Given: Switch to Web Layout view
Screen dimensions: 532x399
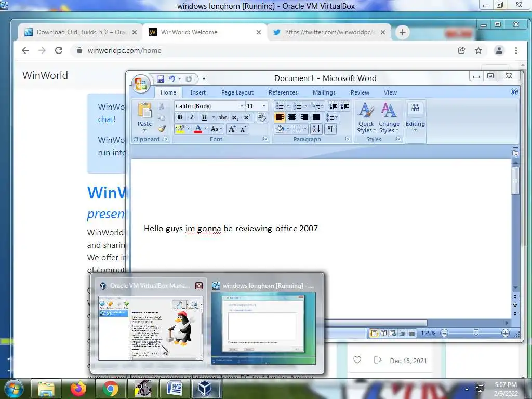Looking at the screenshot, I should [x=393, y=333].
